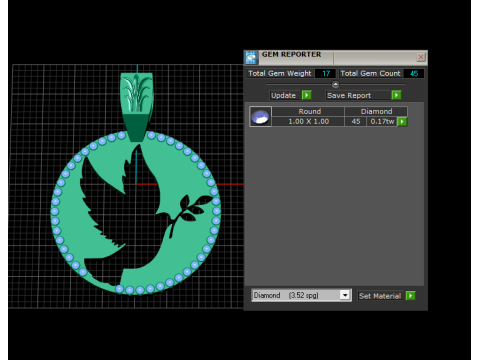This screenshot has width=480, height=360.
Task: Click the 1.00 X 1.00 size cell
Action: (308, 121)
